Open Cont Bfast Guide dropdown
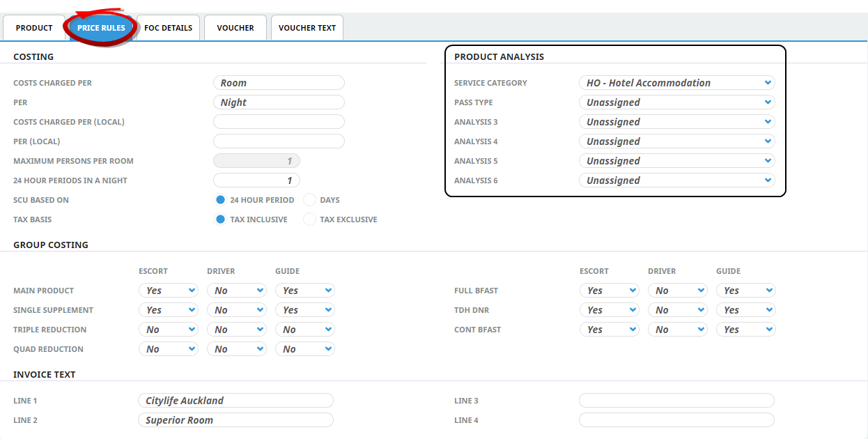The image size is (868, 439). pyautogui.click(x=746, y=330)
